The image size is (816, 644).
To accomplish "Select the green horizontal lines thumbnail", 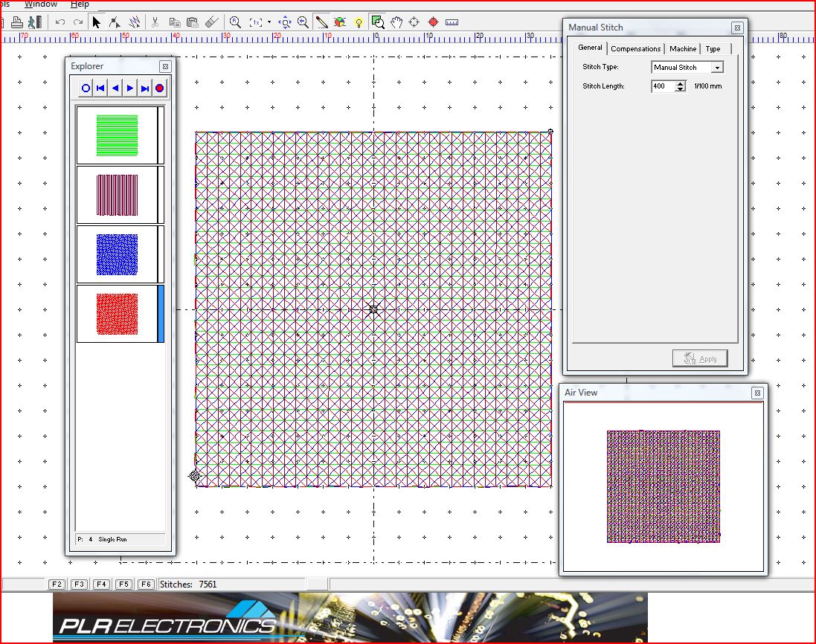I will 117,135.
